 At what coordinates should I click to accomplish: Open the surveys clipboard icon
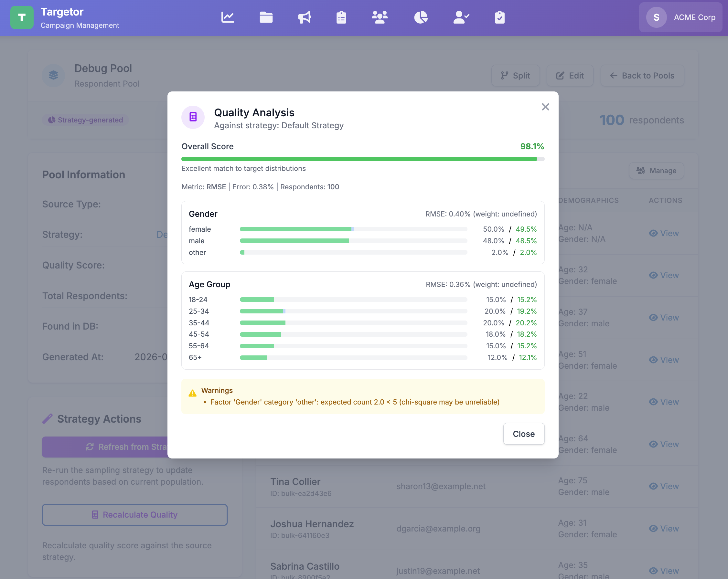[341, 17]
